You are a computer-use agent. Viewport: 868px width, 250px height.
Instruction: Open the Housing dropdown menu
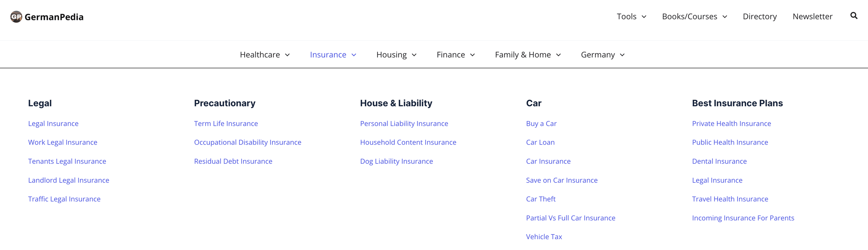(396, 55)
